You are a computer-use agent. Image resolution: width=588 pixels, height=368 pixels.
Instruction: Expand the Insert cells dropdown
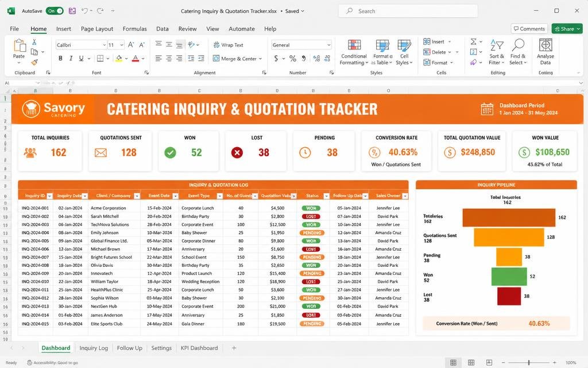point(450,41)
